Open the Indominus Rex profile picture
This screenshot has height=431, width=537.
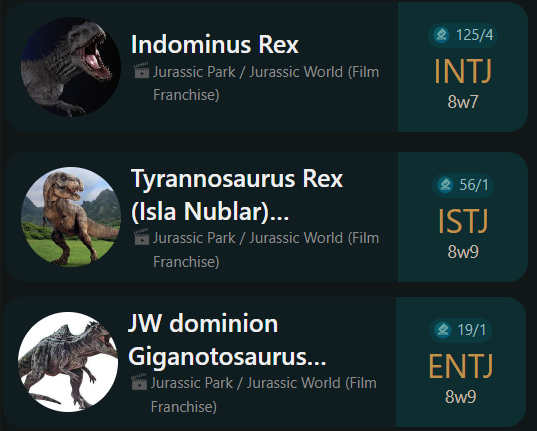71,67
